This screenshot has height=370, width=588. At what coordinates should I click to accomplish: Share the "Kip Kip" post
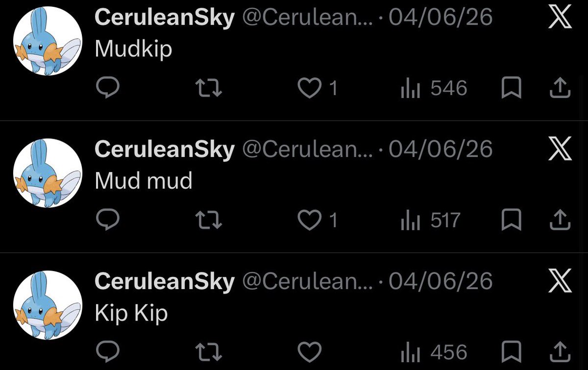pyautogui.click(x=559, y=352)
